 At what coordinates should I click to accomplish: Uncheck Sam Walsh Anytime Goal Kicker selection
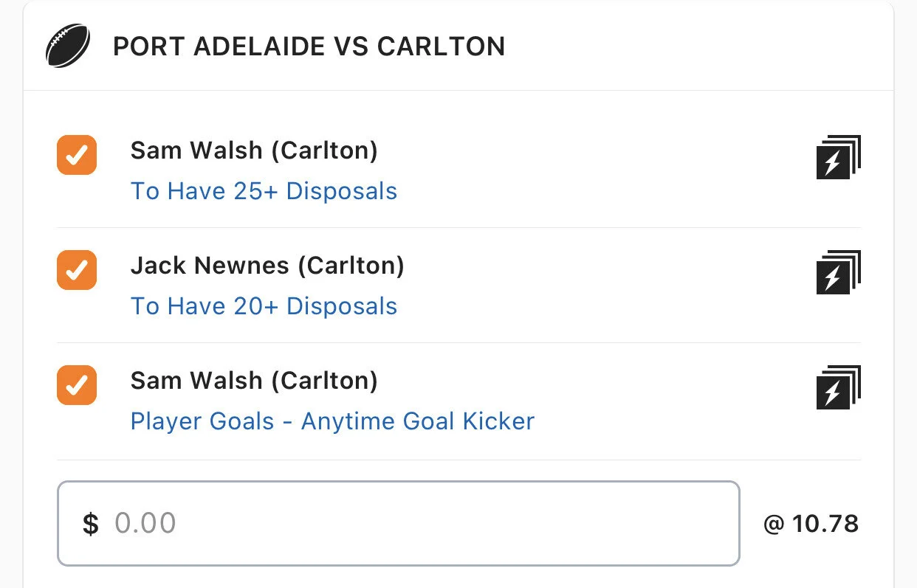[x=77, y=385]
